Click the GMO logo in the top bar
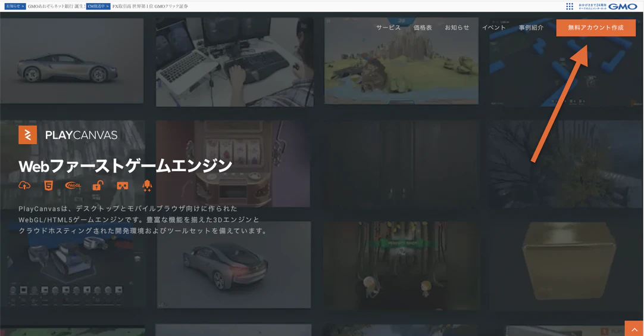Image resolution: width=644 pixels, height=336 pixels. [623, 6]
